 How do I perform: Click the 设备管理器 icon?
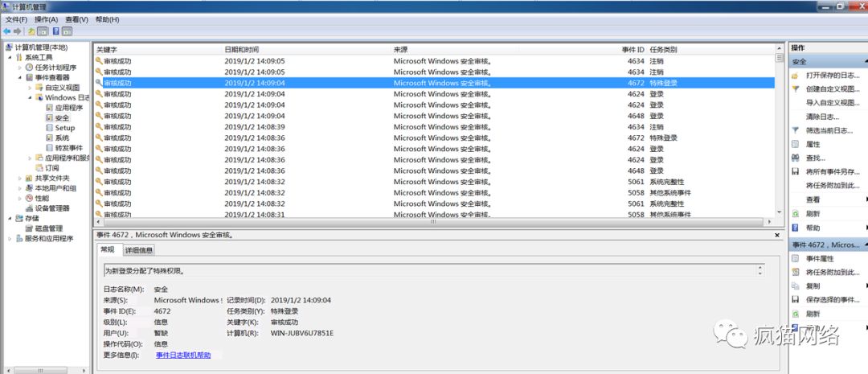[x=30, y=208]
